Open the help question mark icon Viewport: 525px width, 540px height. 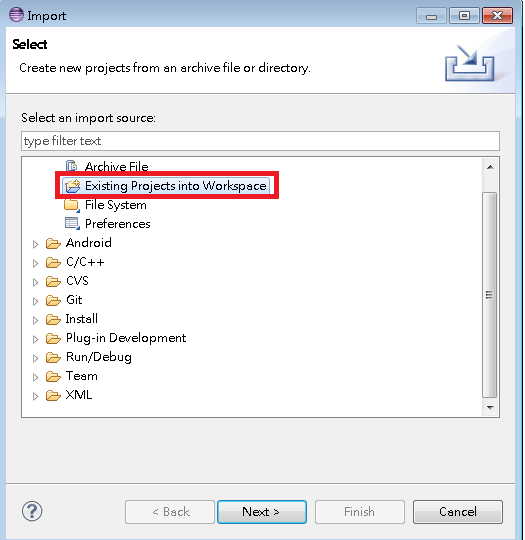(x=32, y=512)
